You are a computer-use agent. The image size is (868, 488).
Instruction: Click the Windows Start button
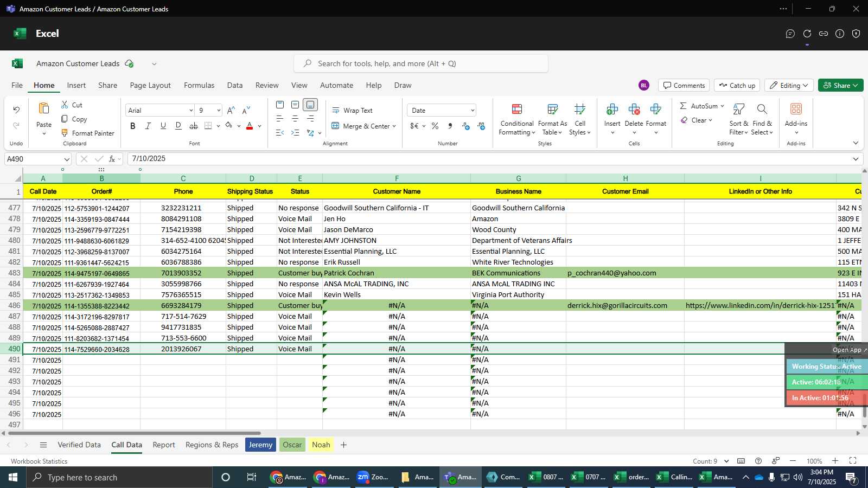pyautogui.click(x=13, y=477)
